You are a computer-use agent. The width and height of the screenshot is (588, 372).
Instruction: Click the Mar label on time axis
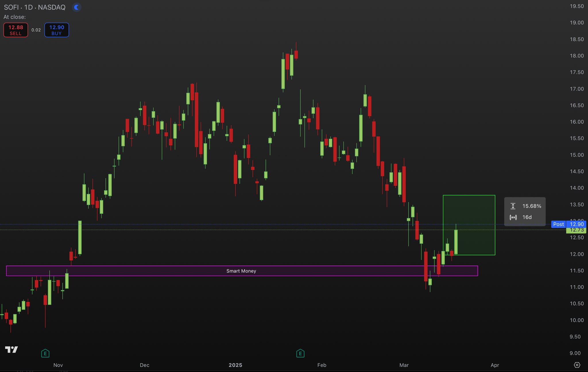pyautogui.click(x=404, y=365)
